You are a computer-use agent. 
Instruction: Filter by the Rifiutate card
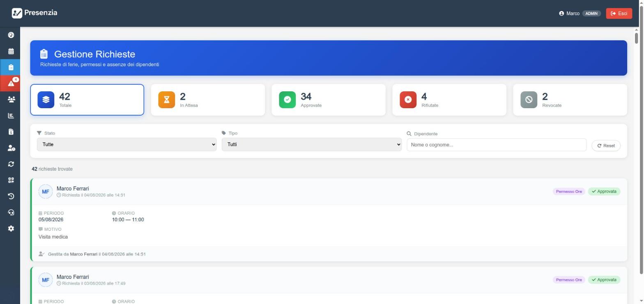[x=449, y=100]
